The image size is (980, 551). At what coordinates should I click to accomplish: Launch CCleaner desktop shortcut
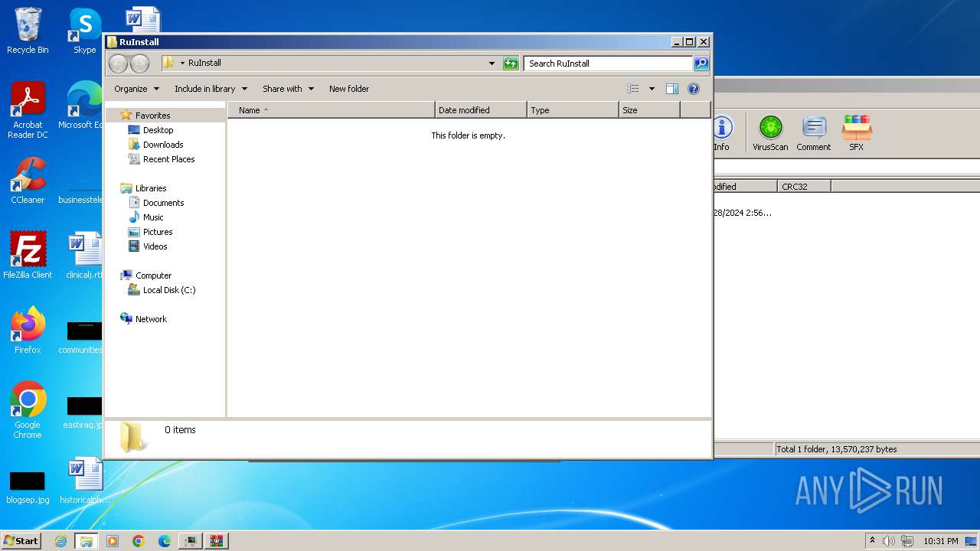[28, 181]
